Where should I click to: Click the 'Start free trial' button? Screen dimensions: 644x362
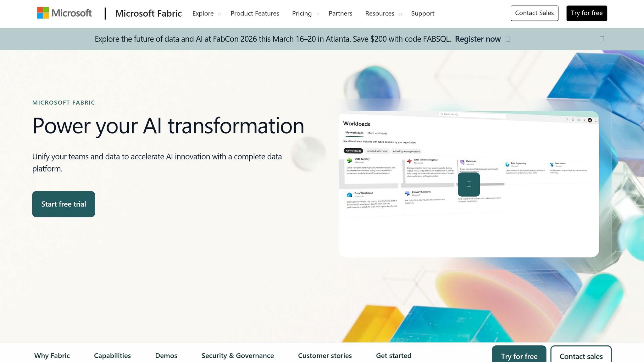coord(63,204)
